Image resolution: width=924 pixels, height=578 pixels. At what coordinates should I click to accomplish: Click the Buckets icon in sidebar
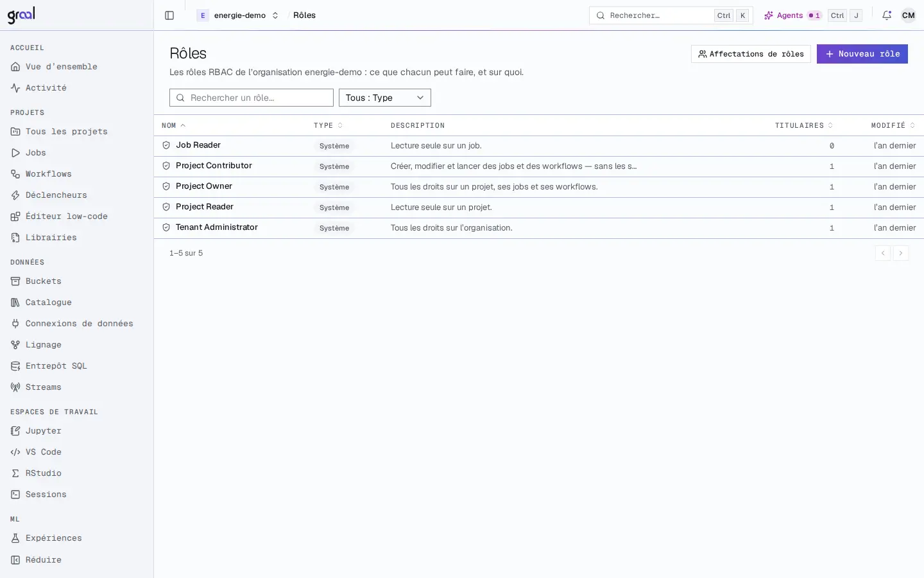15,281
